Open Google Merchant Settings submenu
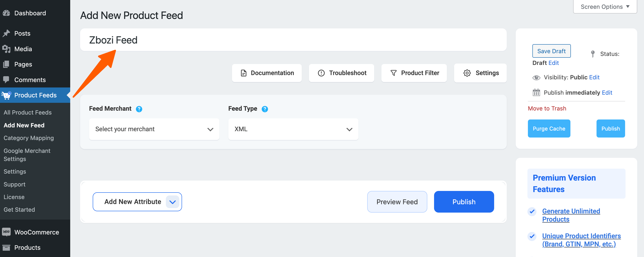Image resolution: width=644 pixels, height=257 pixels. (27, 155)
